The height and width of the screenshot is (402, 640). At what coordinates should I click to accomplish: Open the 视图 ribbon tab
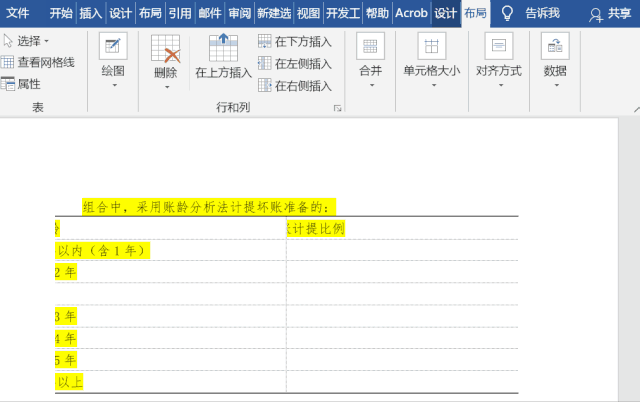coord(308,13)
